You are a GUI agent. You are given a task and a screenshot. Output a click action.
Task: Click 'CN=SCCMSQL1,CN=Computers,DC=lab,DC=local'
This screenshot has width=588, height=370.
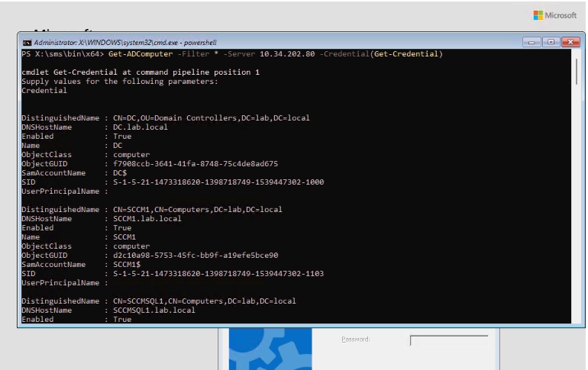205,301
